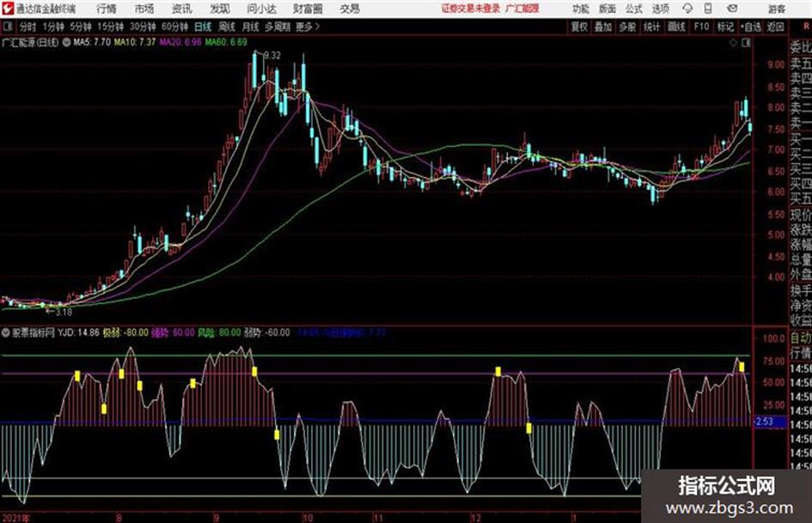Click the month 9 timeline label
The width and height of the screenshot is (812, 523).
(216, 517)
